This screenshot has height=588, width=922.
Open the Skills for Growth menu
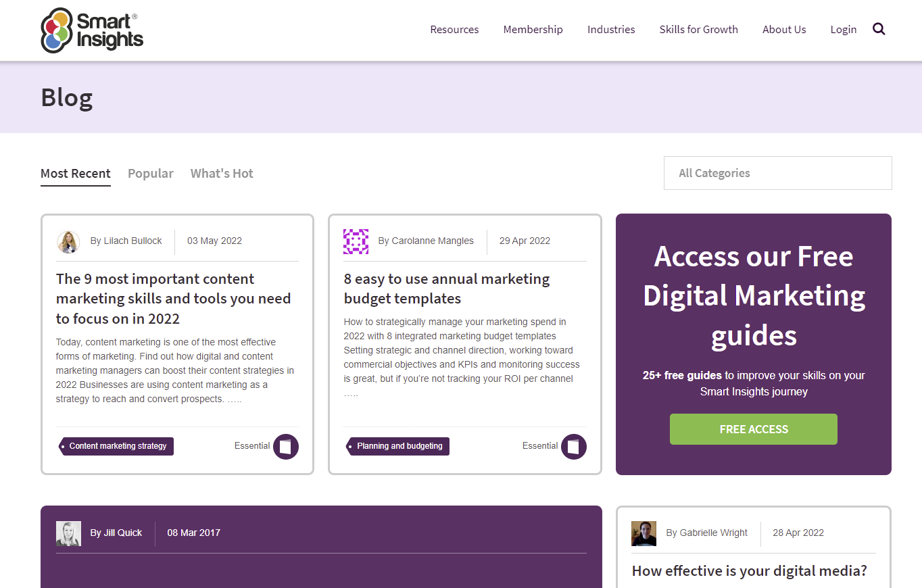click(x=699, y=30)
